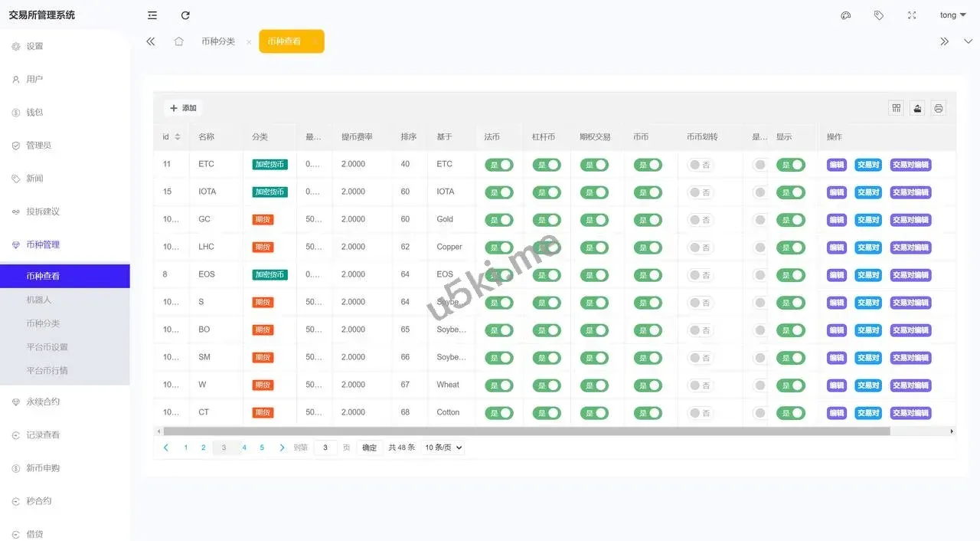Open the theme palette icon in header
This screenshot has width=980, height=541.
tap(846, 15)
